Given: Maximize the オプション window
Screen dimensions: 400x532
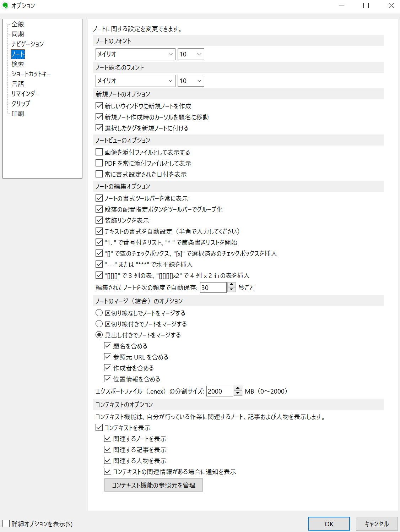Looking at the screenshot, I should tap(366, 6).
